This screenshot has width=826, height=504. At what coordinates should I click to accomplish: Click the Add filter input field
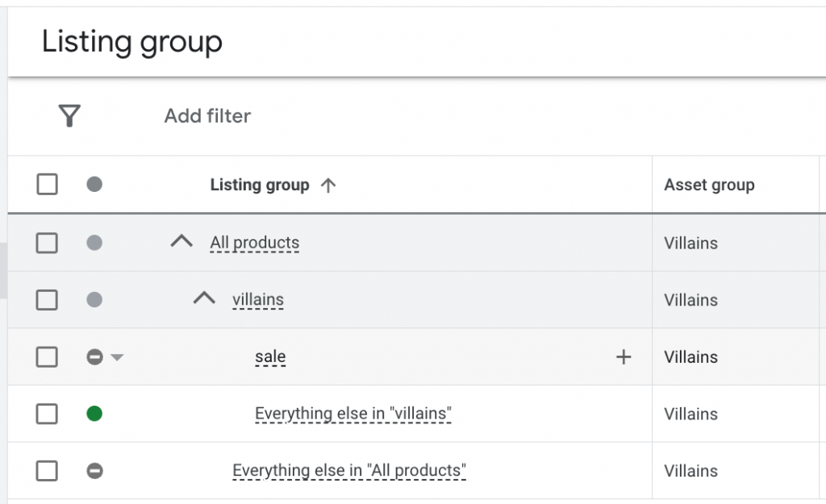tap(207, 116)
